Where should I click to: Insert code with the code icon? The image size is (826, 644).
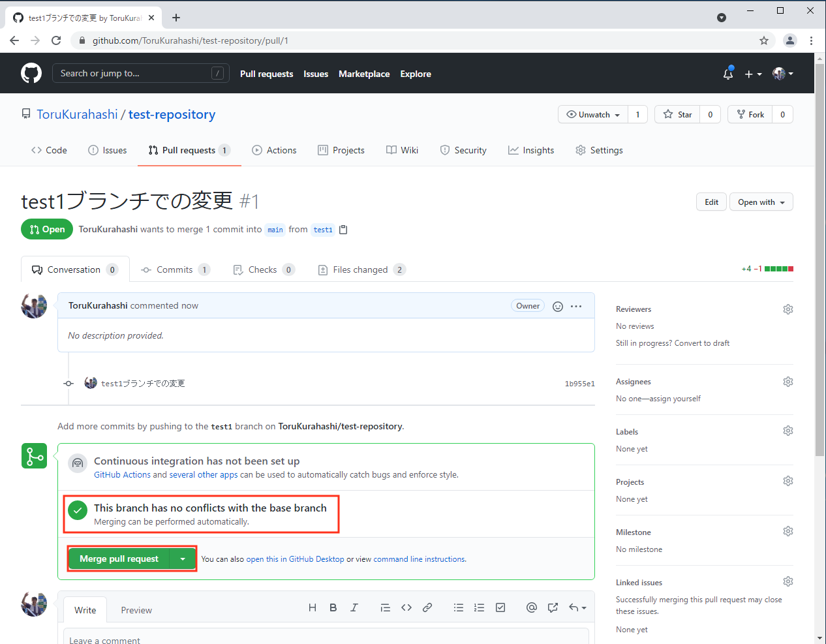pyautogui.click(x=406, y=607)
